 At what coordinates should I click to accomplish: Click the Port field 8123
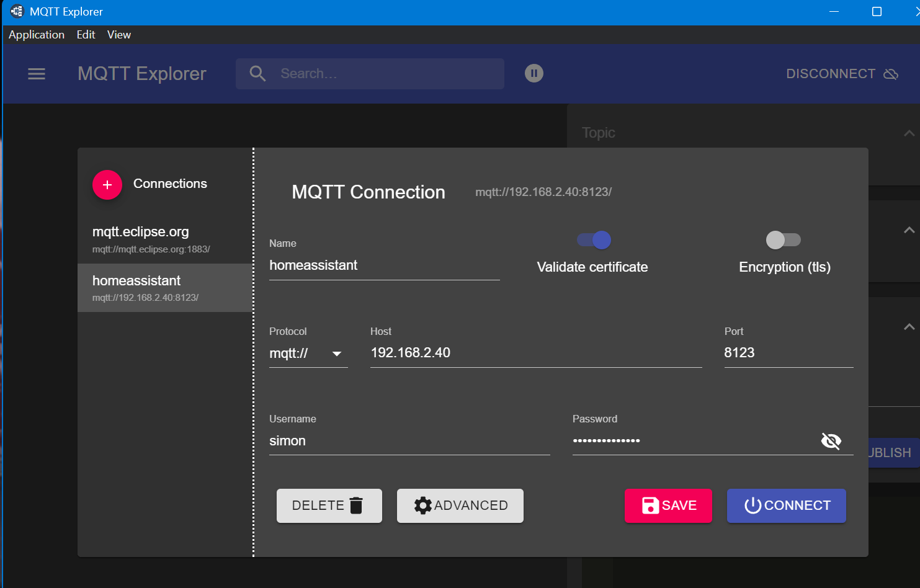788,354
